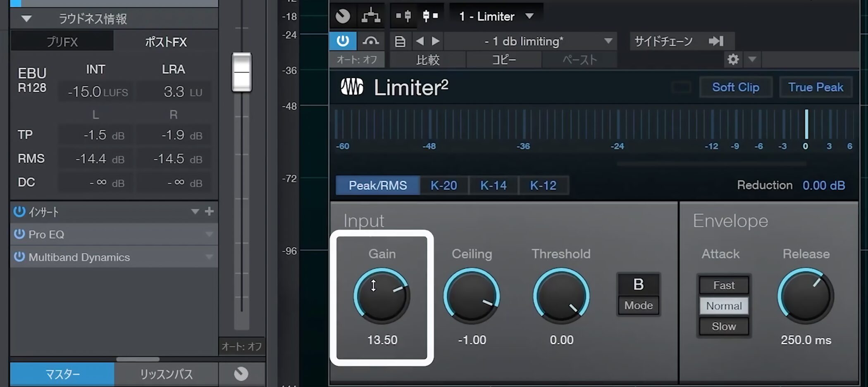Disable Multiband Dynamics insert power
The width and height of the screenshot is (868, 387).
(x=19, y=257)
